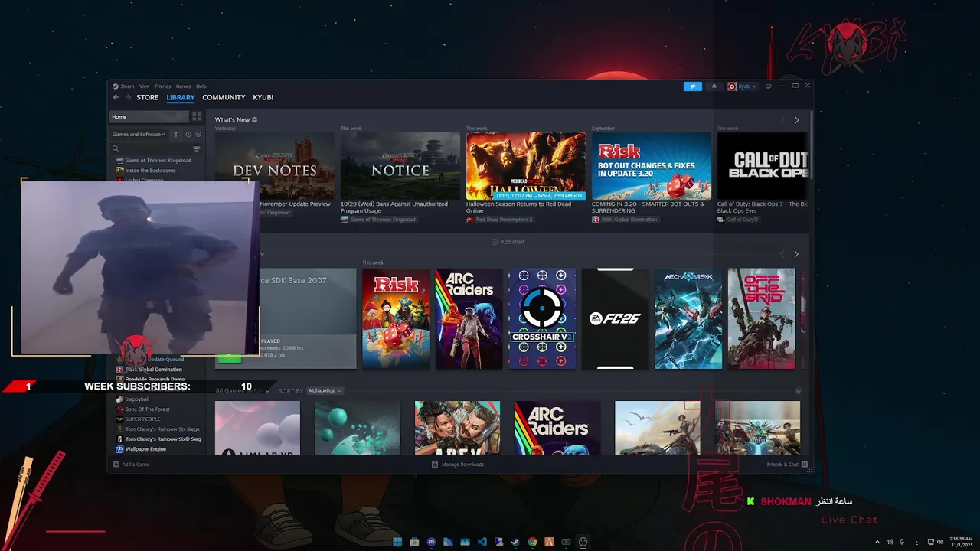980x551 pixels.
Task: Expand the options arrow right of All Games shelf
Action: point(798,391)
